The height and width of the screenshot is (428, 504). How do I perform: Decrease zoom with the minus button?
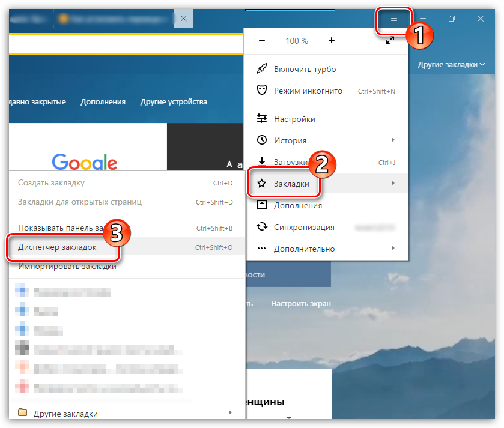click(262, 40)
